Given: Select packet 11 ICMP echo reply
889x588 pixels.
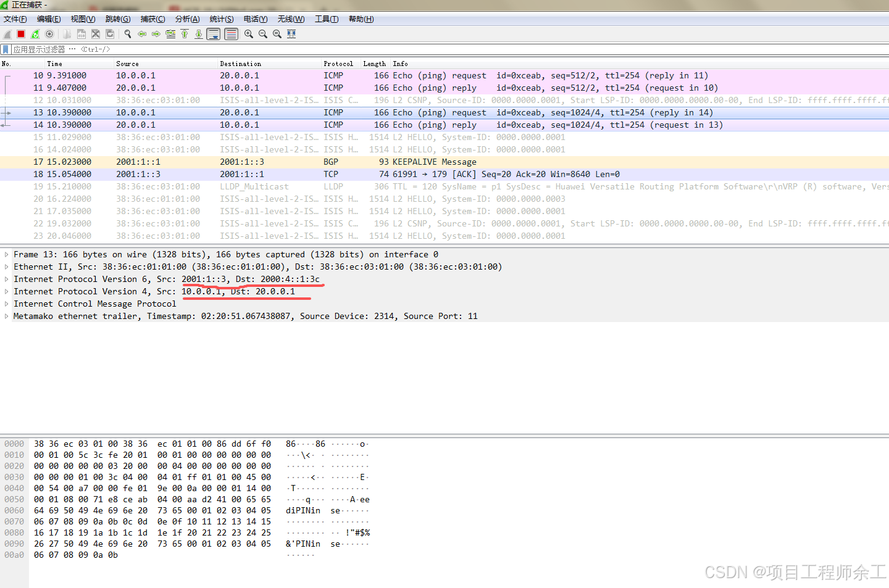Looking at the screenshot, I should pos(444,88).
